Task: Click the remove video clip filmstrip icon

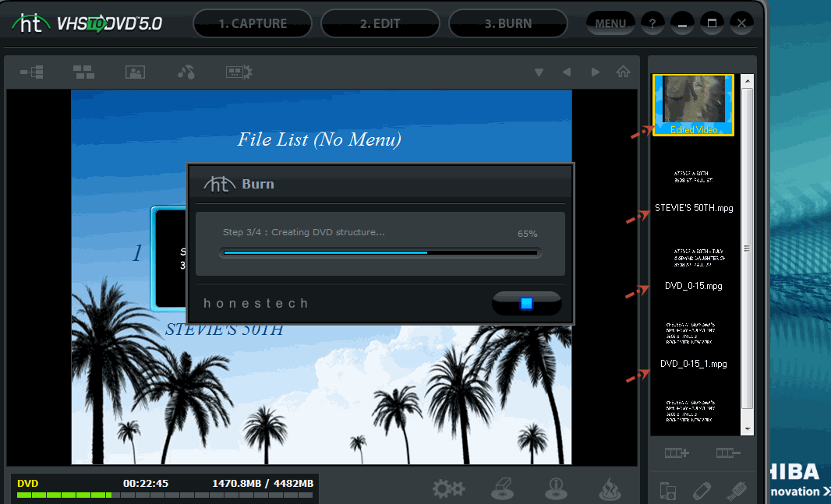Action: 727,453
